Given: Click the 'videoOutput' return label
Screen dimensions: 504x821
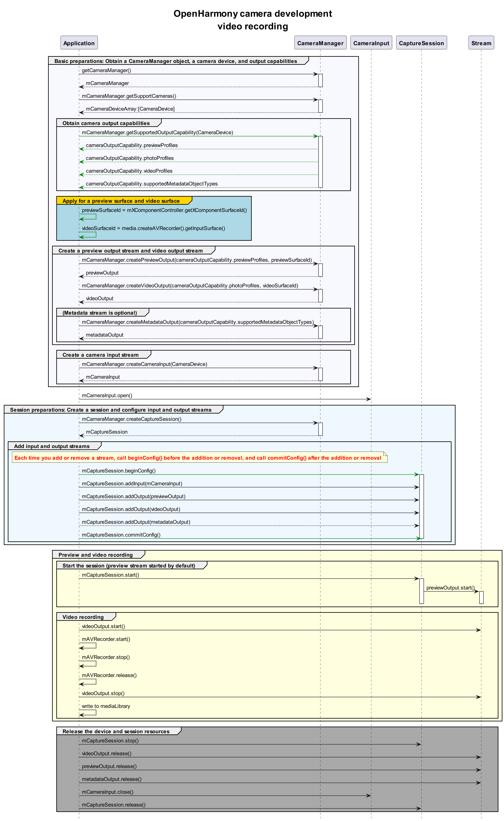Looking at the screenshot, I should [x=99, y=299].
